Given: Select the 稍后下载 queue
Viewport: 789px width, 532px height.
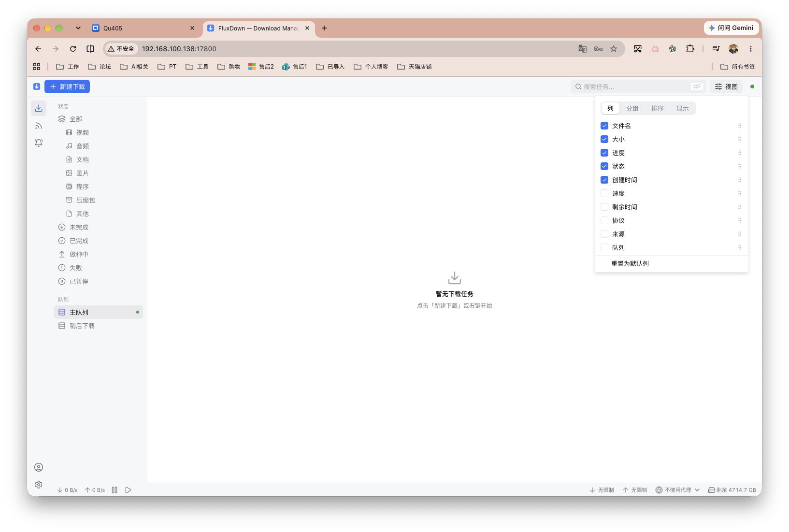Looking at the screenshot, I should (x=99, y=326).
